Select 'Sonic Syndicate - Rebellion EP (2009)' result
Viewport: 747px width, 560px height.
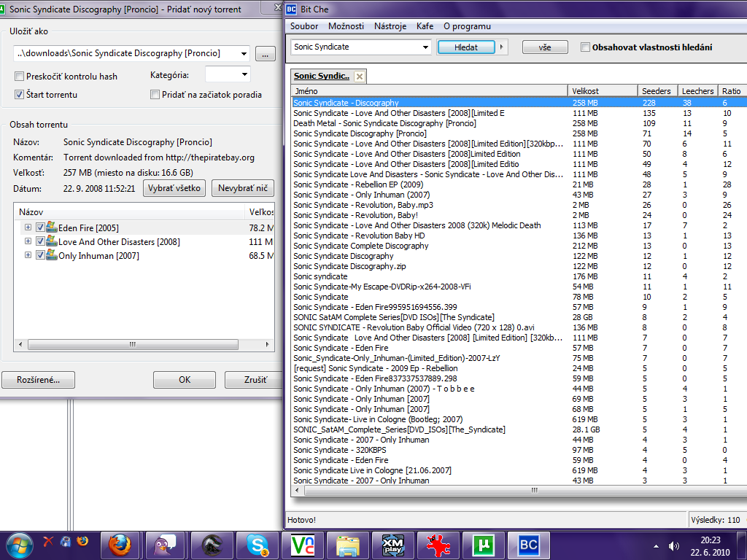pyautogui.click(x=358, y=184)
